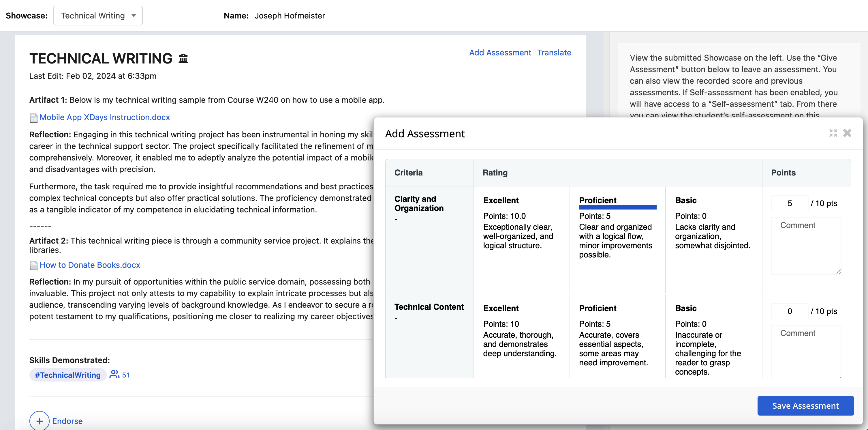This screenshot has height=430, width=868.
Task: Click the Clarity and Organization criterion label
Action: coord(419,203)
